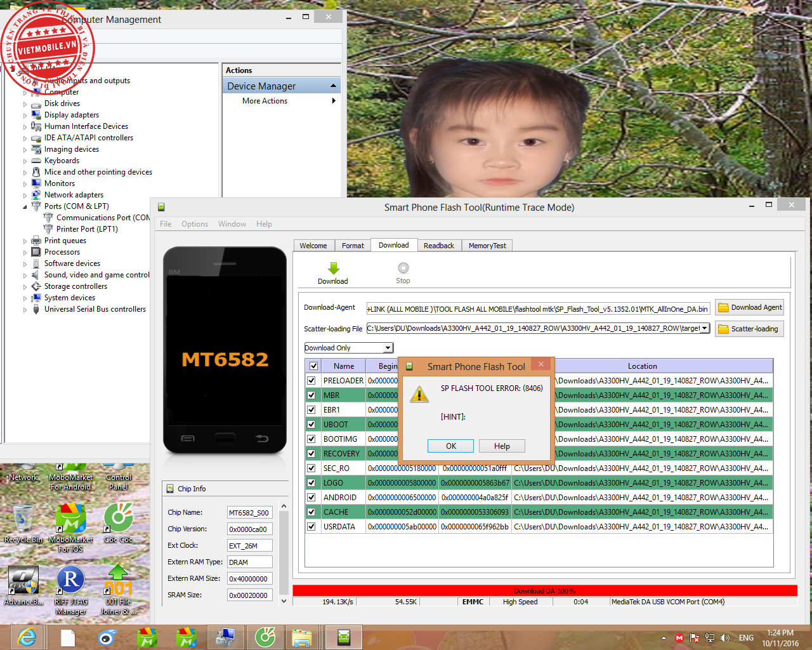
Task: Switch to the Readback tab
Action: pos(439,246)
